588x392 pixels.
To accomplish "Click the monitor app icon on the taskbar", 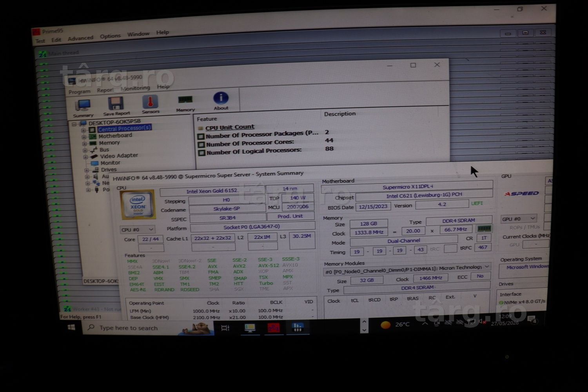I will [x=250, y=328].
